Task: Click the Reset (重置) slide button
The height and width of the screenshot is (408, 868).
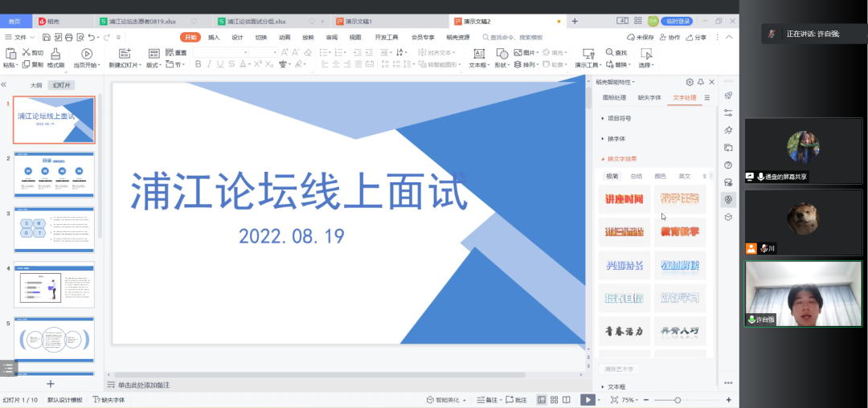Action: [177, 52]
